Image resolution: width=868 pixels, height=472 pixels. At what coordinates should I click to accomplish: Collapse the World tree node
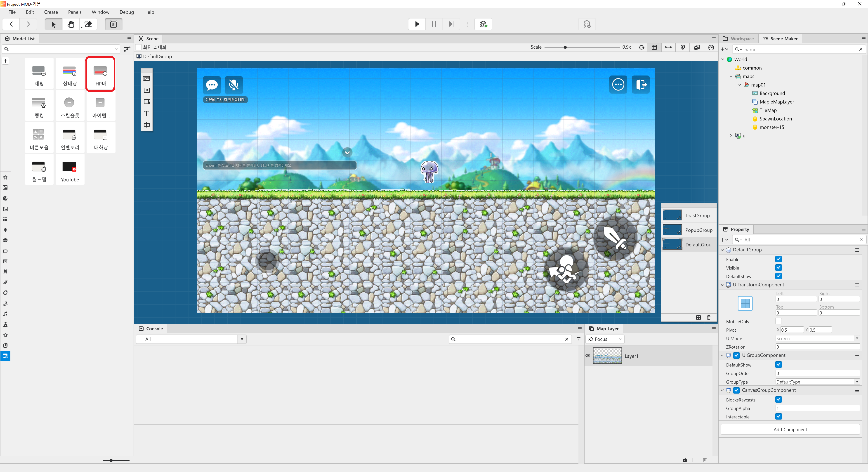723,59
